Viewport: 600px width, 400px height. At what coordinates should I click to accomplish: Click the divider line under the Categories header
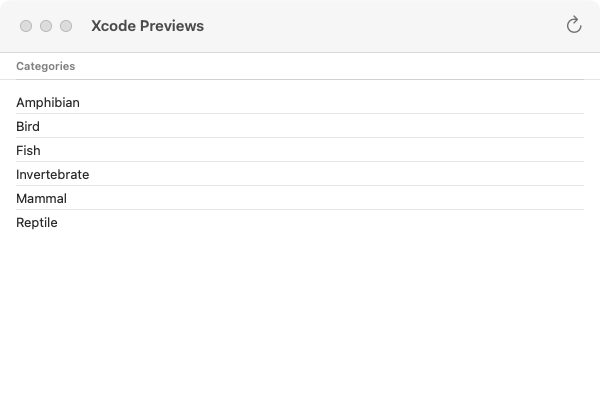click(300, 79)
